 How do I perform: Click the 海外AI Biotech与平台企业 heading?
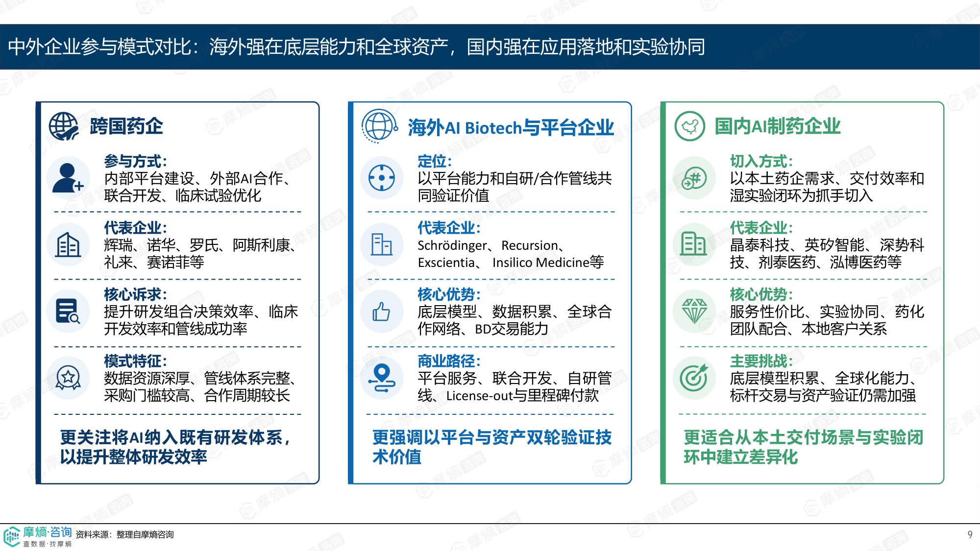[511, 127]
